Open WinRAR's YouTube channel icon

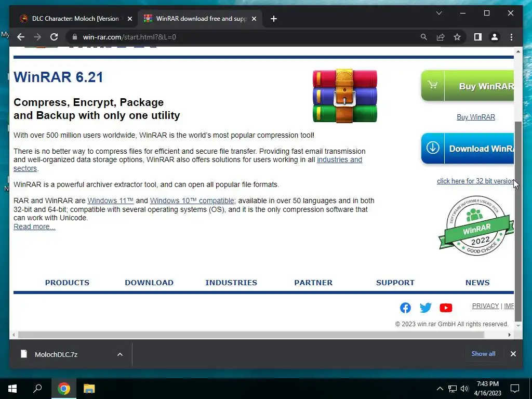point(446,308)
